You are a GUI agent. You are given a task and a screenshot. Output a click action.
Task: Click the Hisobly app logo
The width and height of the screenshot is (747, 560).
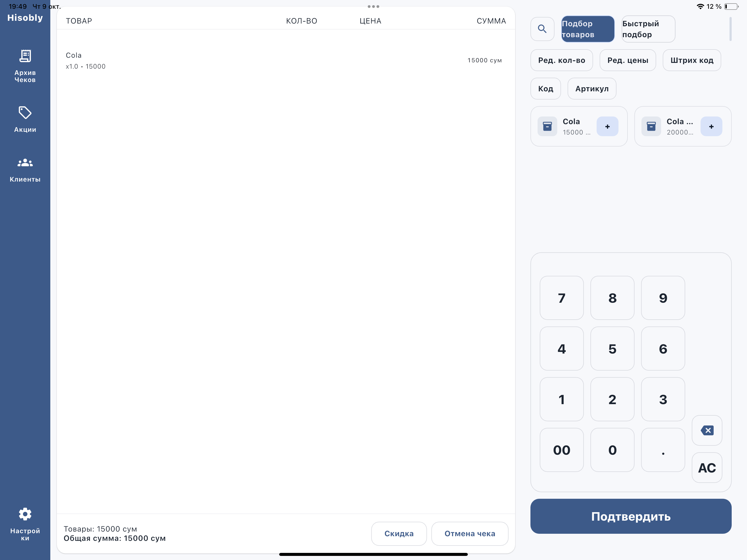point(25,18)
